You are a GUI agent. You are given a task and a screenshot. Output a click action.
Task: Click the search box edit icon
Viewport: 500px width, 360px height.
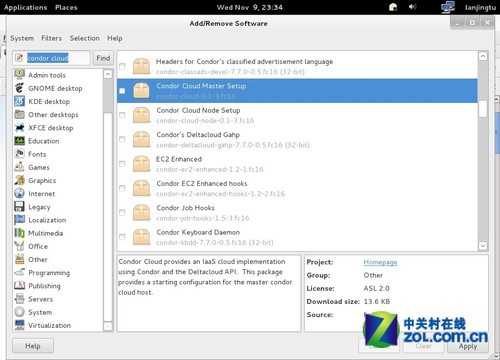(x=19, y=58)
